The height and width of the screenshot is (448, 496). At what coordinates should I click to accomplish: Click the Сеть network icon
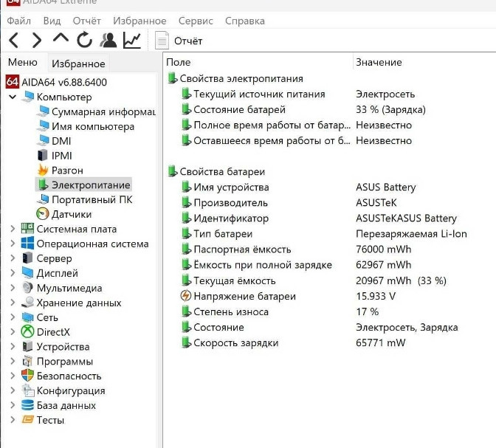click(27, 317)
